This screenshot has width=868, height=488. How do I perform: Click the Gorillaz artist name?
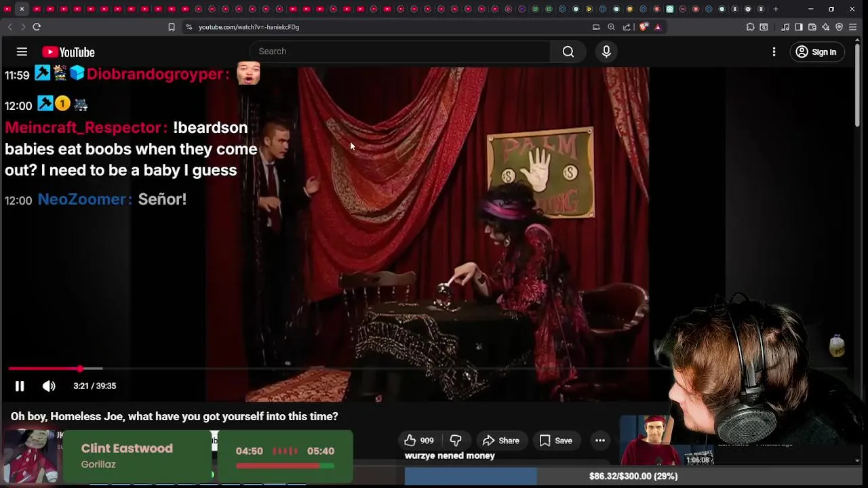(x=98, y=464)
